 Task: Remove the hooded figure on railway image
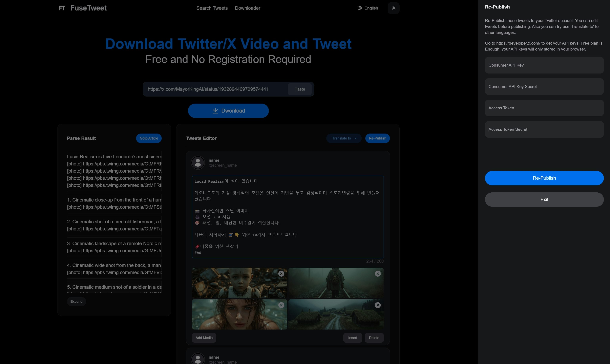[x=378, y=274]
